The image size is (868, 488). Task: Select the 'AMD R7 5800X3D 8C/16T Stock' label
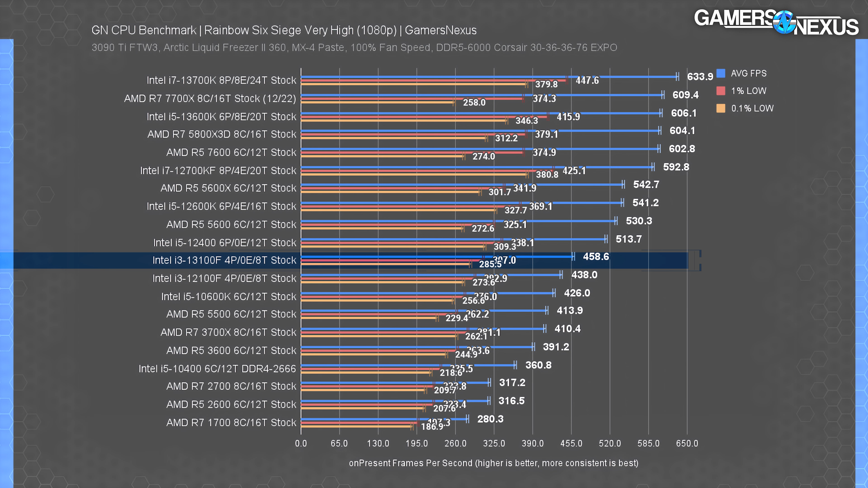point(222,134)
